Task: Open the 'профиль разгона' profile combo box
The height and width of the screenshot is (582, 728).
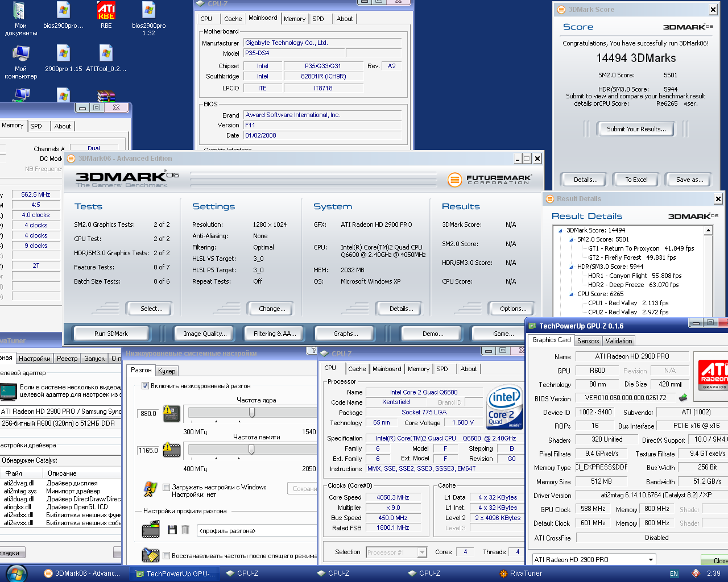Action: (257, 531)
